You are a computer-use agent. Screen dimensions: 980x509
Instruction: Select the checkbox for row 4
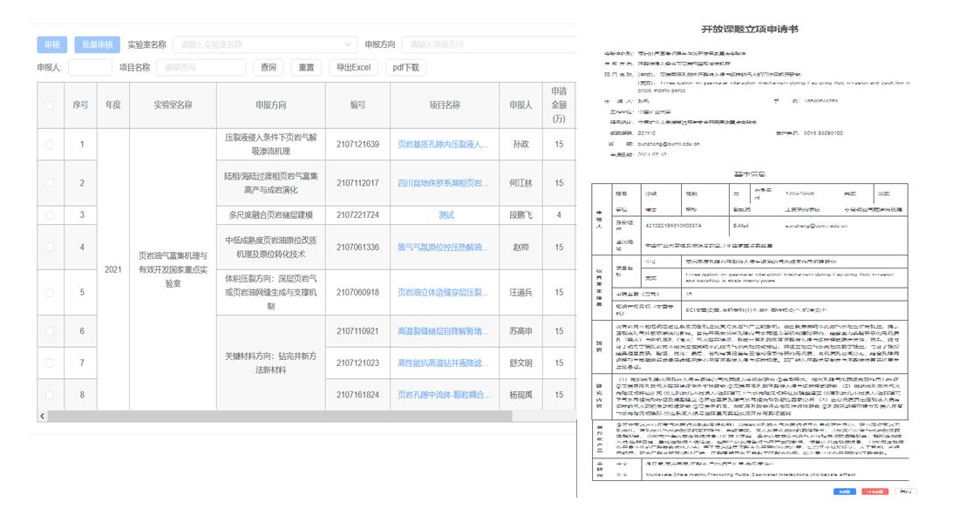pyautogui.click(x=50, y=248)
